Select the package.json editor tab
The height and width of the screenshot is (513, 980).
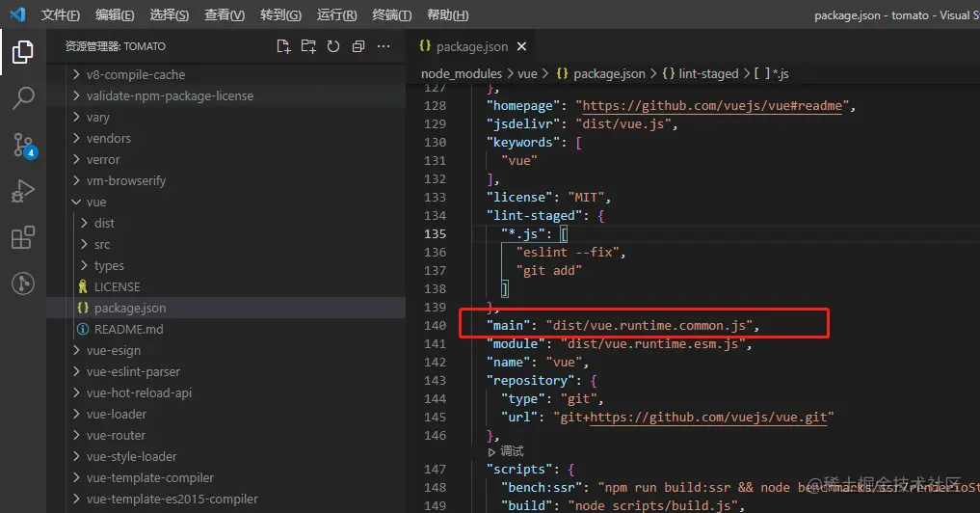click(x=472, y=46)
